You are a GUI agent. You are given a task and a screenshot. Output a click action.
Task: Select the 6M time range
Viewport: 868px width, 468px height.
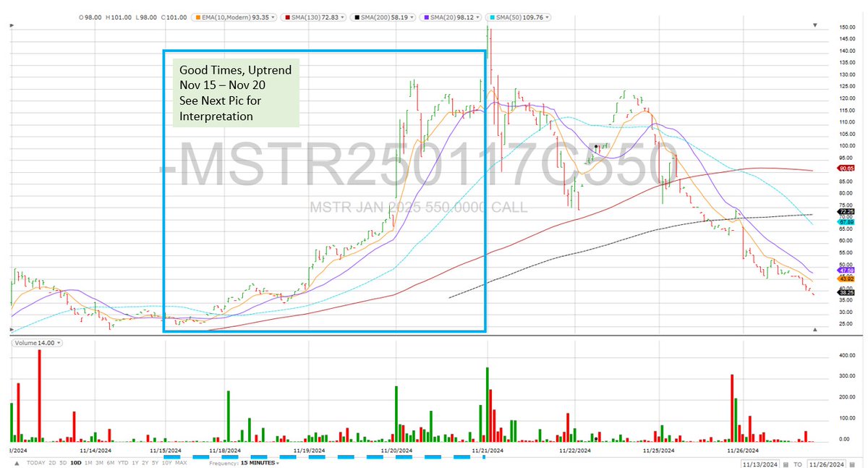point(111,463)
